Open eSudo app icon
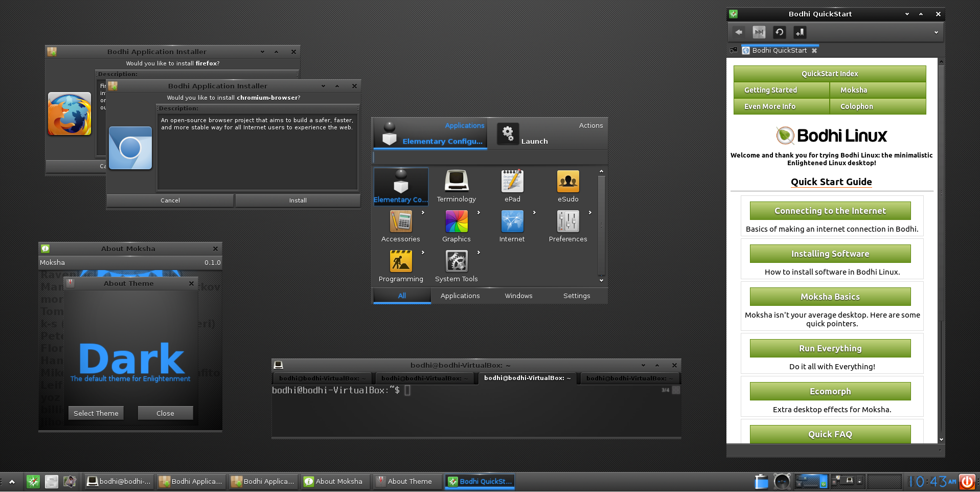Screen dimensions: 980x492 (x=568, y=181)
